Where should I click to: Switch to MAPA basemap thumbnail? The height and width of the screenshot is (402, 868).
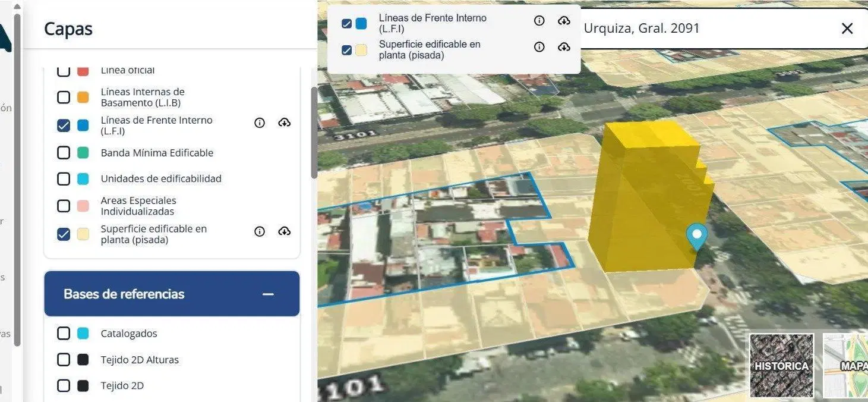[846, 365]
